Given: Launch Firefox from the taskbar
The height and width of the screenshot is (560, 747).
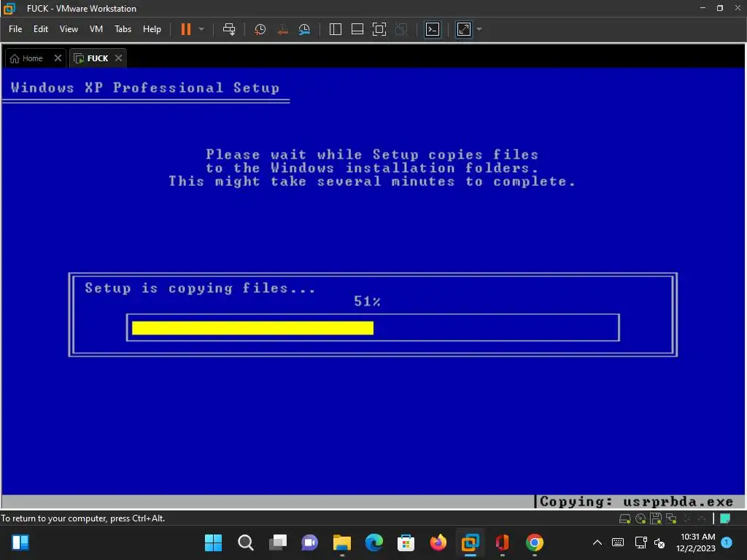Looking at the screenshot, I should pyautogui.click(x=438, y=542).
